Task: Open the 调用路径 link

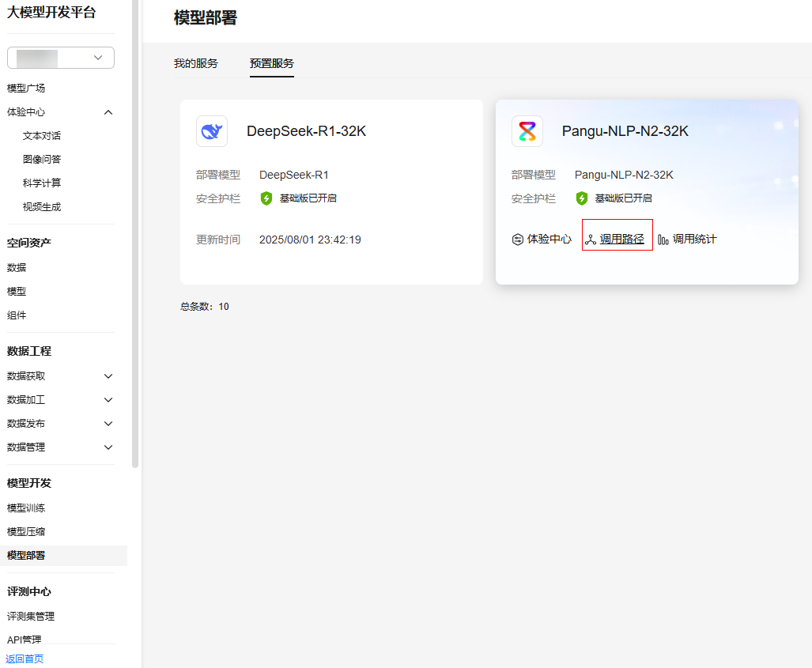Action: [x=622, y=240]
